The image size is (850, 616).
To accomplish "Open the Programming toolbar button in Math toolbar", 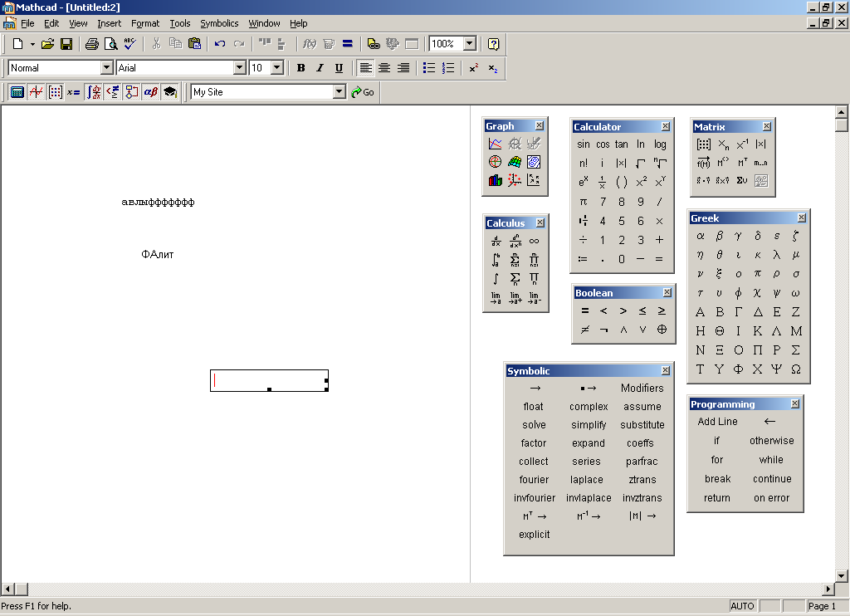I will [x=132, y=92].
